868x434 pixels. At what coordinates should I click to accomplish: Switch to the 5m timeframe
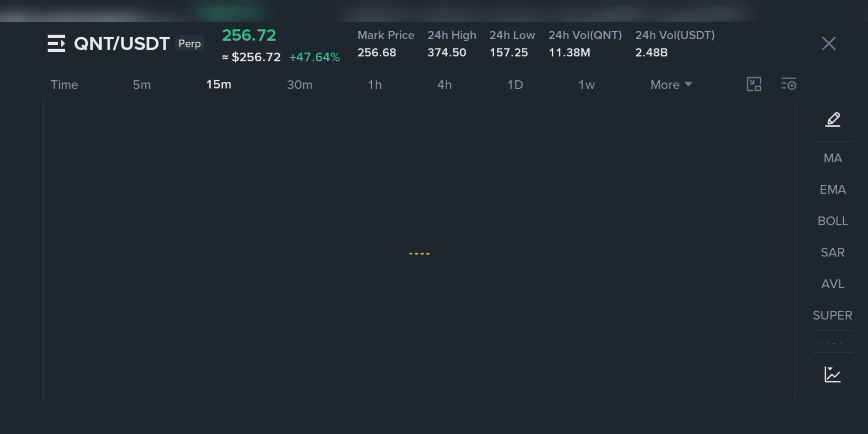[142, 85]
